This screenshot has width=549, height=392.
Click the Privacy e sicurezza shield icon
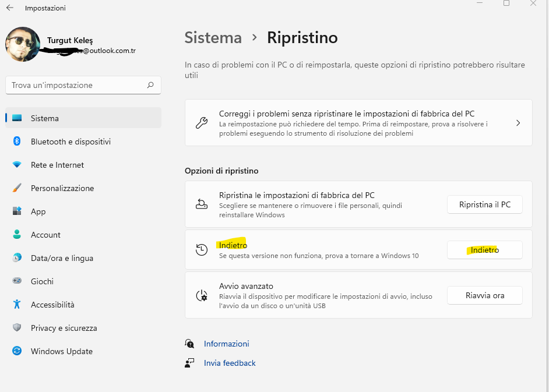(17, 328)
